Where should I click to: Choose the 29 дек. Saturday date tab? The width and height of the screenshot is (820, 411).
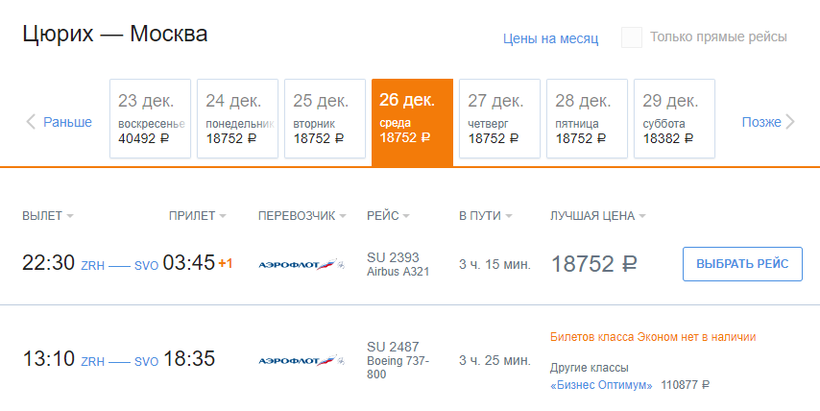click(x=674, y=118)
